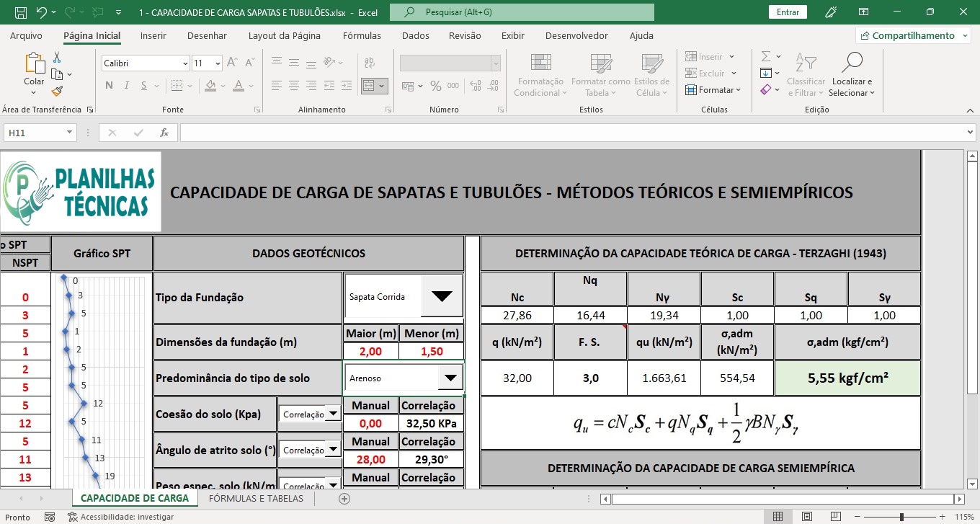Open the font size 11 dropdown
Screen dimensions: 980x524
tap(218, 63)
